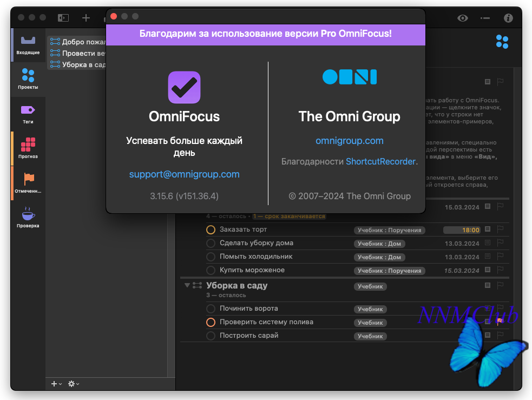This screenshot has height=400, width=532.
Task: Click the note icon at top of outline
Action: pos(488,82)
